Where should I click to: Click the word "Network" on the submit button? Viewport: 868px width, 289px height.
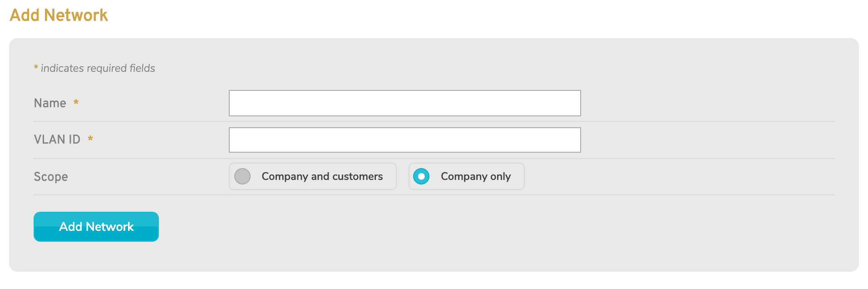(109, 227)
